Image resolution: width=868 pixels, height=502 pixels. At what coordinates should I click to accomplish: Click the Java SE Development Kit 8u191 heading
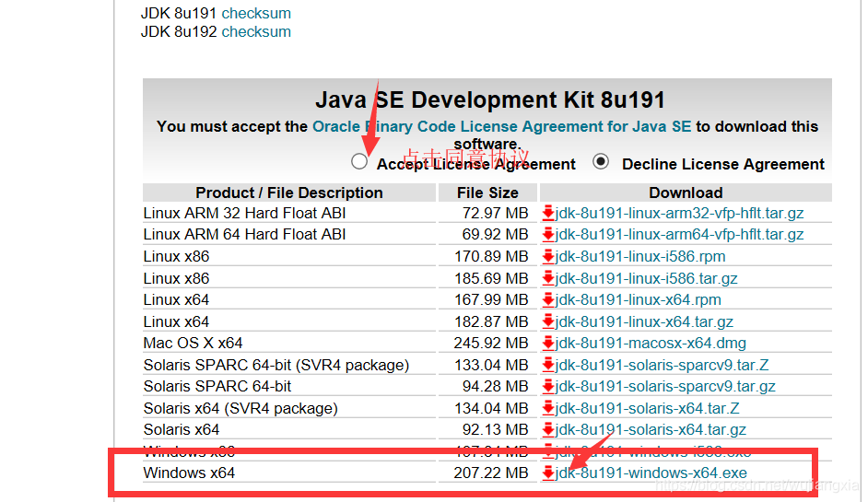click(x=490, y=100)
